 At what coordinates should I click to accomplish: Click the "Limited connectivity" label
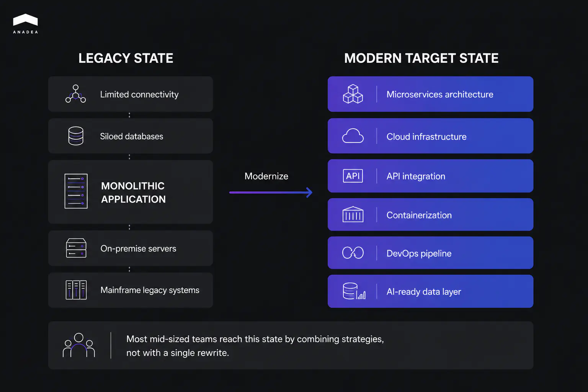pyautogui.click(x=139, y=94)
